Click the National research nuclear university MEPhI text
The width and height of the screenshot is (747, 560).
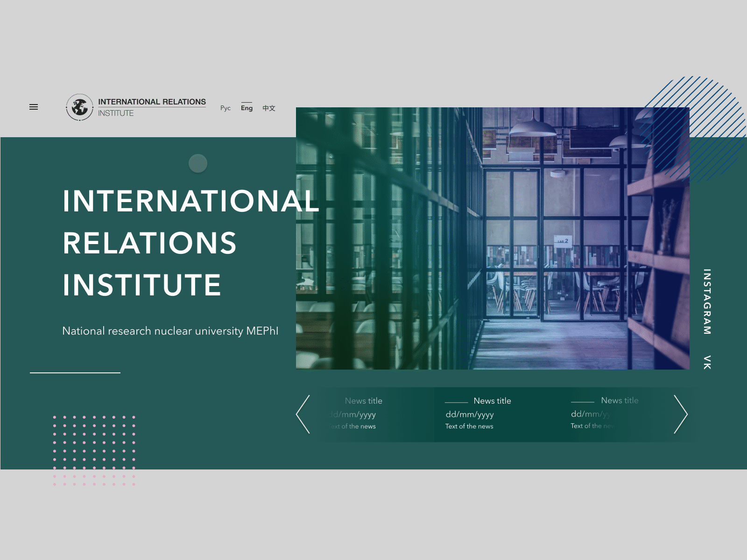(170, 331)
